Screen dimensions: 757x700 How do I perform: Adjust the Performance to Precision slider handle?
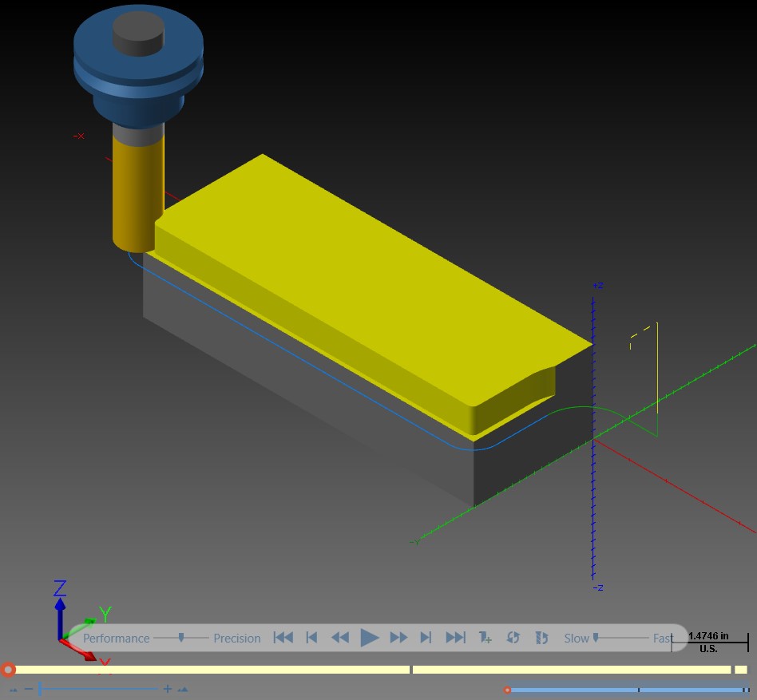[x=181, y=638]
